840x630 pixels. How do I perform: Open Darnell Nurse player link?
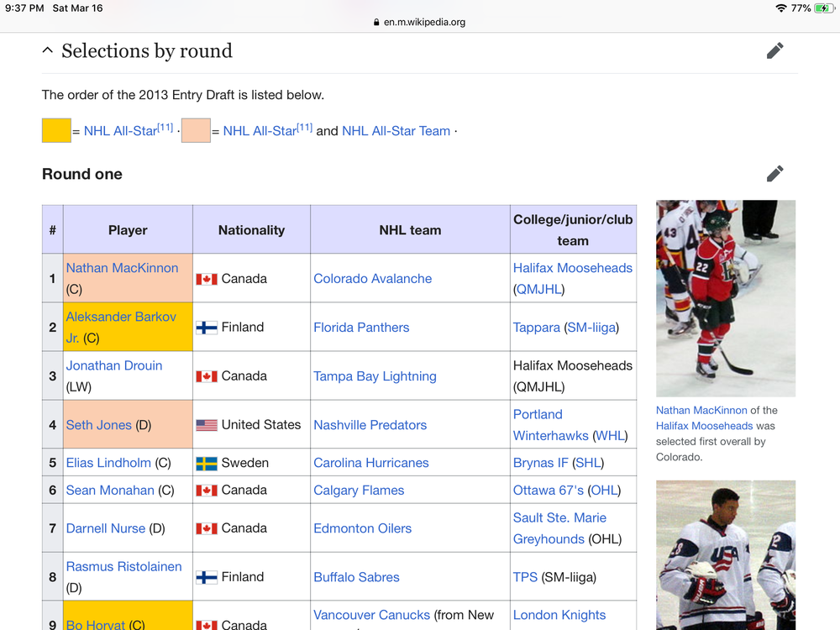[106, 528]
